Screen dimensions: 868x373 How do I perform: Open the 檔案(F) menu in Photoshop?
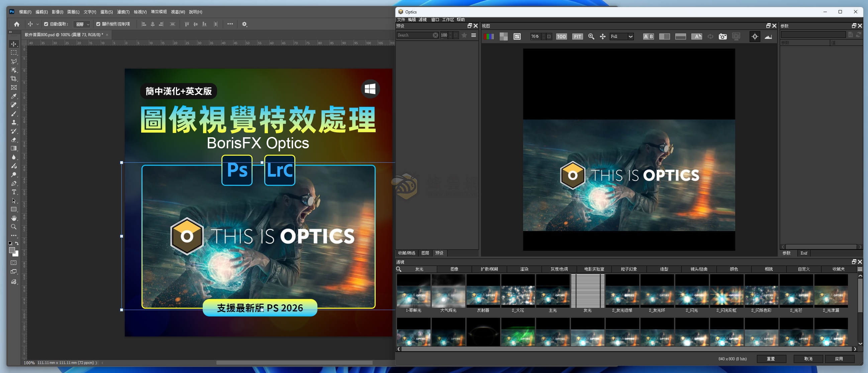click(25, 12)
